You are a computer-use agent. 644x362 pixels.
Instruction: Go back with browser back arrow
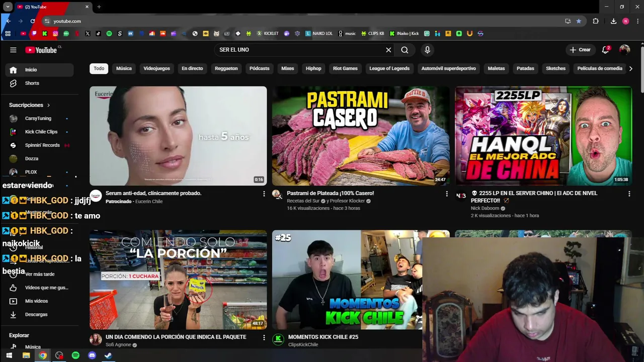coord(9,21)
